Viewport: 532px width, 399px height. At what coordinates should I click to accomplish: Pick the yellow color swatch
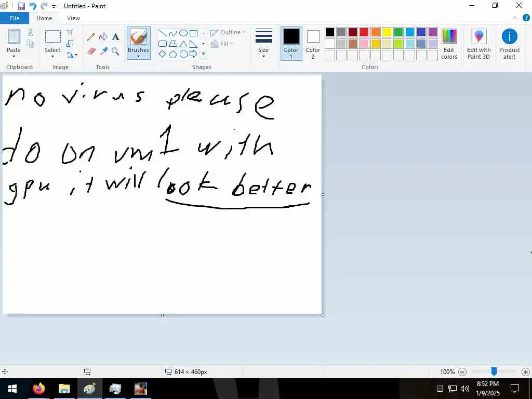point(387,32)
